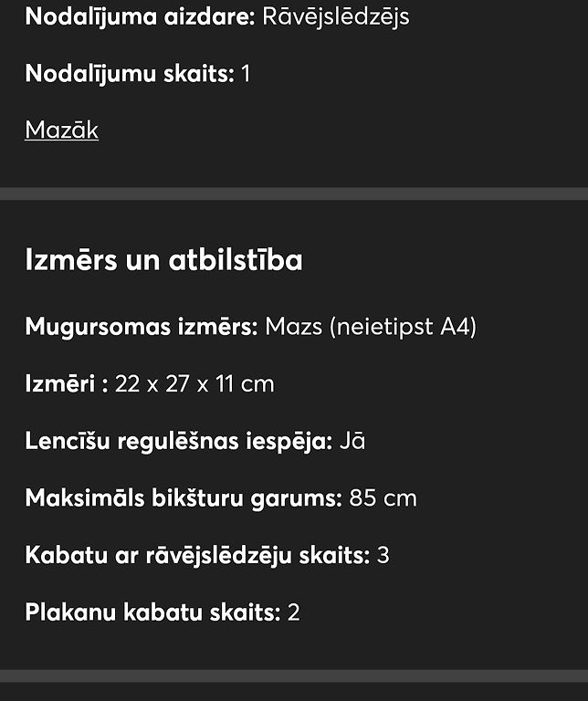Click the compartment count value 1

point(246,74)
